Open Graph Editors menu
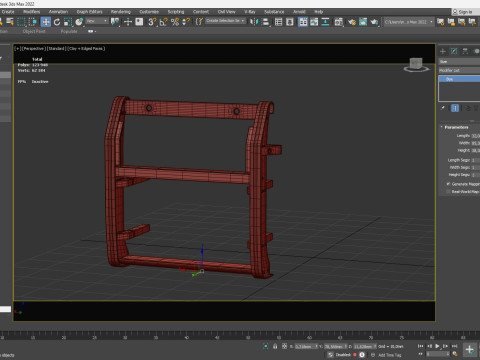 (90, 12)
